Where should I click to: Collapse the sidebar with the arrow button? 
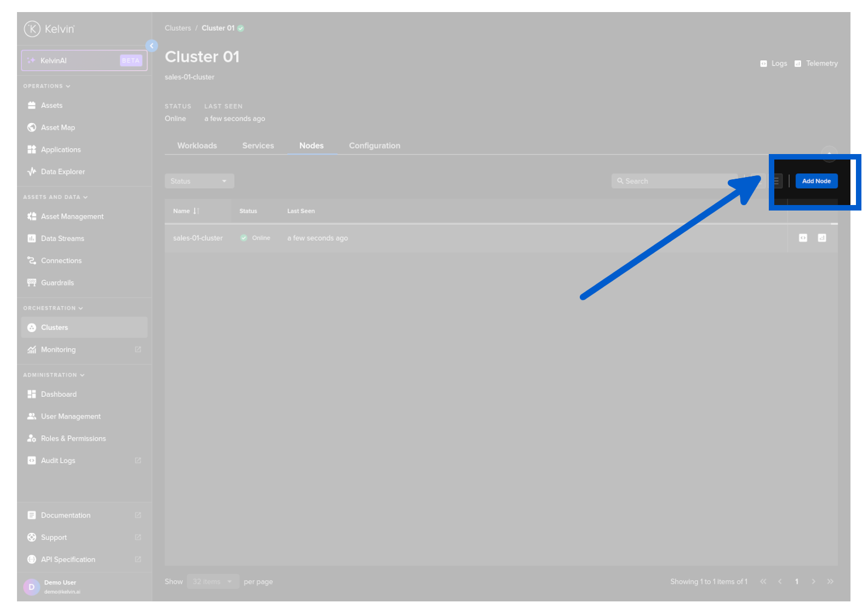[x=152, y=46]
